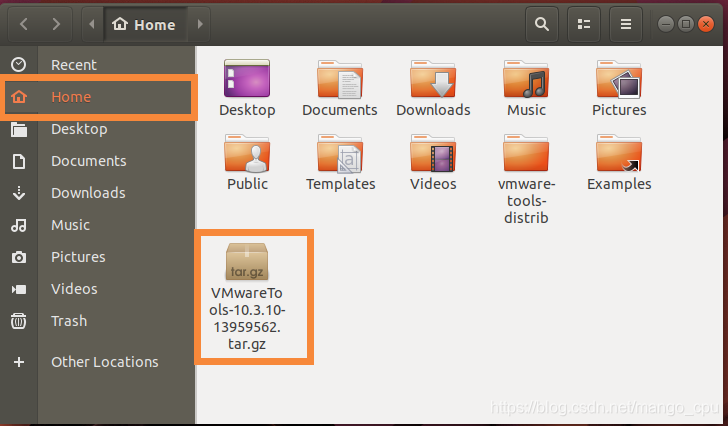
Task: Select the Music folder icon in main pane
Action: point(526,79)
